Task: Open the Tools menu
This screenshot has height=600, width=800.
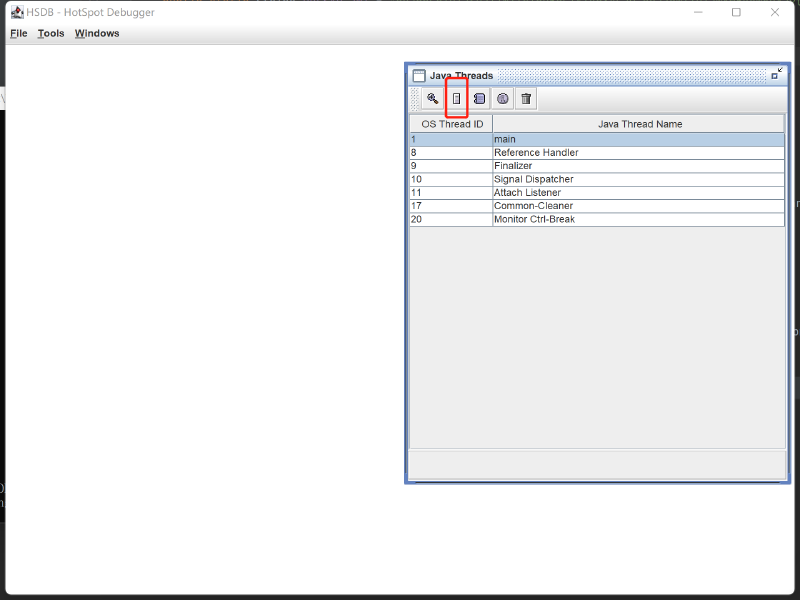Action: (51, 33)
